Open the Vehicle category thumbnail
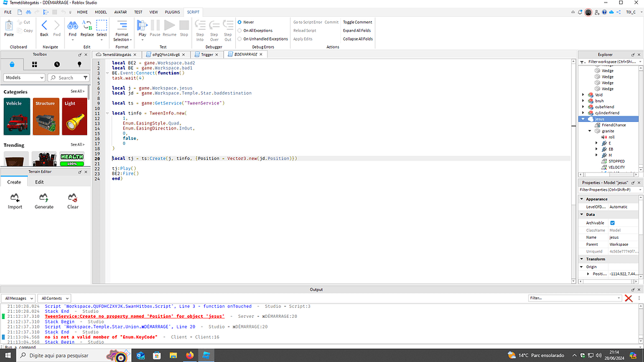Screen dimensions: 644x362 click(x=17, y=116)
